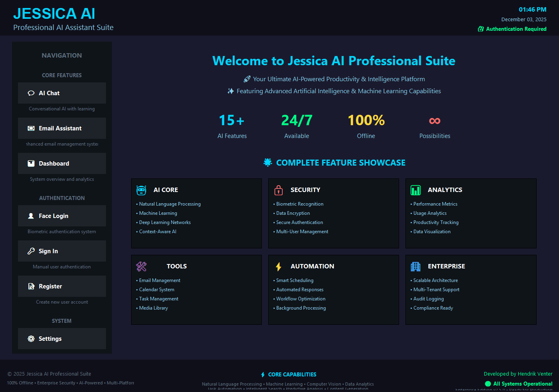Screen dimensions: 559x392
Task: Click the Developed by Hendrik Venter link
Action: tap(518, 374)
